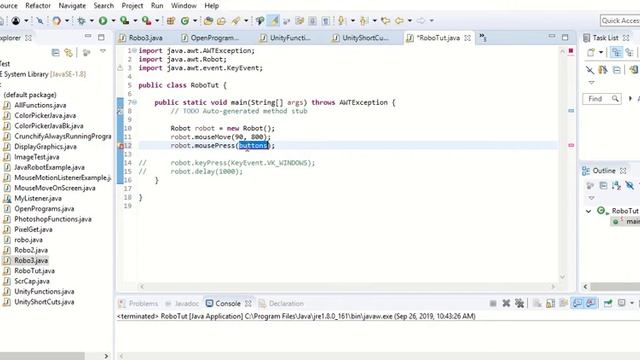Switch to OpenProgram editor tab
The width and height of the screenshot is (640, 360).
pos(210,38)
